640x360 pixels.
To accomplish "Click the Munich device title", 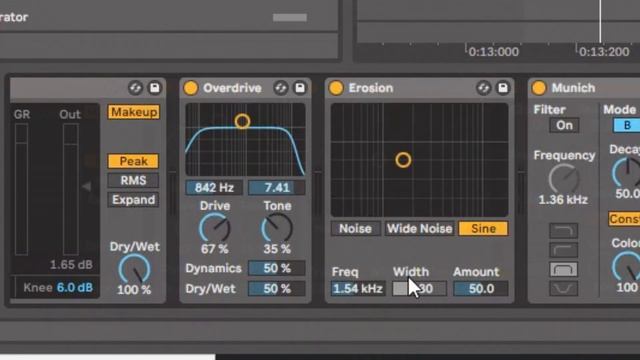I will [573, 88].
